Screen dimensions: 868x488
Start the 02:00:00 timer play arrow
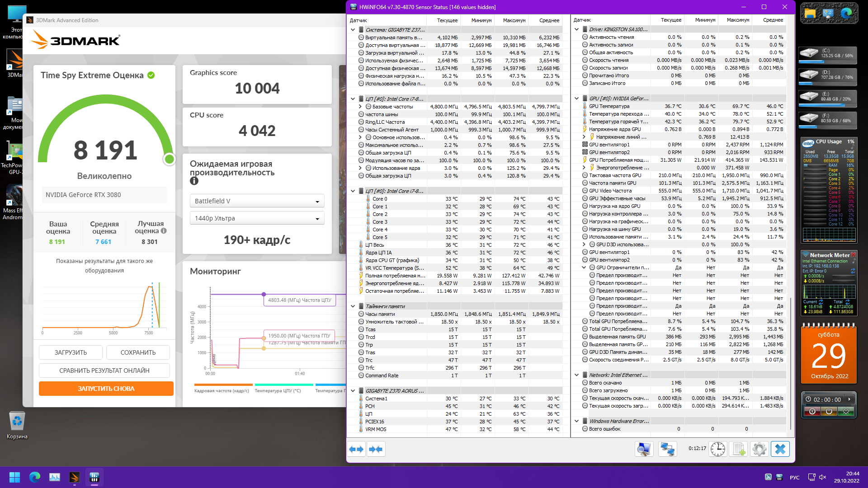tap(849, 399)
